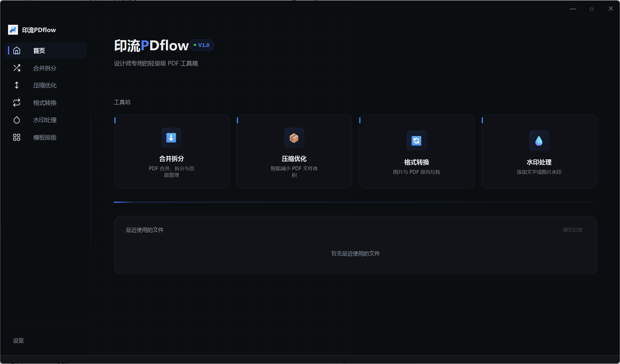Viewport: 620px width, 364px height.
Task: Click description PDF 合并、拆分与页面管理
Action: click(171, 172)
